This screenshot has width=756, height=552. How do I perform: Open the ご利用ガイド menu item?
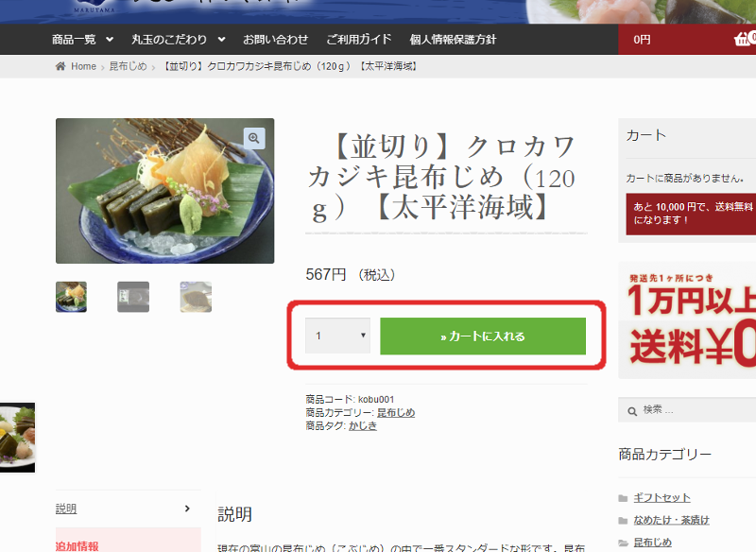click(x=359, y=40)
